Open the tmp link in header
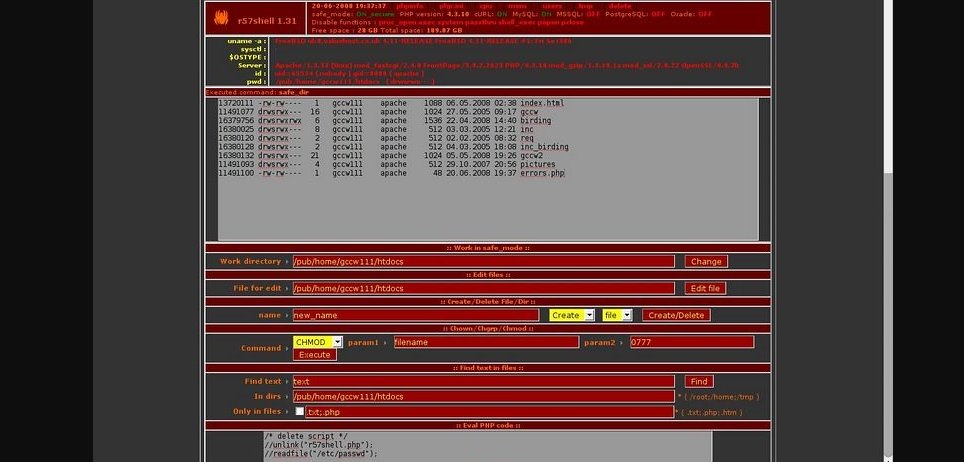This screenshot has width=964, height=462. pos(585,6)
